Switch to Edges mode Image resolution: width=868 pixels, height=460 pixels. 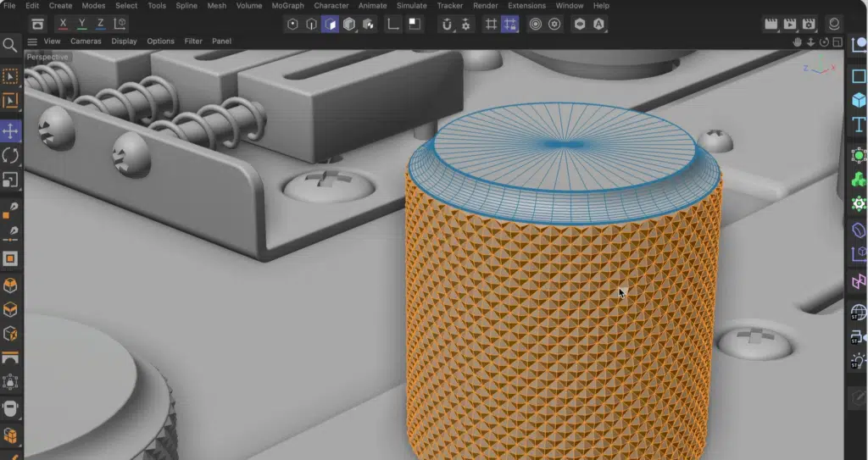tap(312, 24)
